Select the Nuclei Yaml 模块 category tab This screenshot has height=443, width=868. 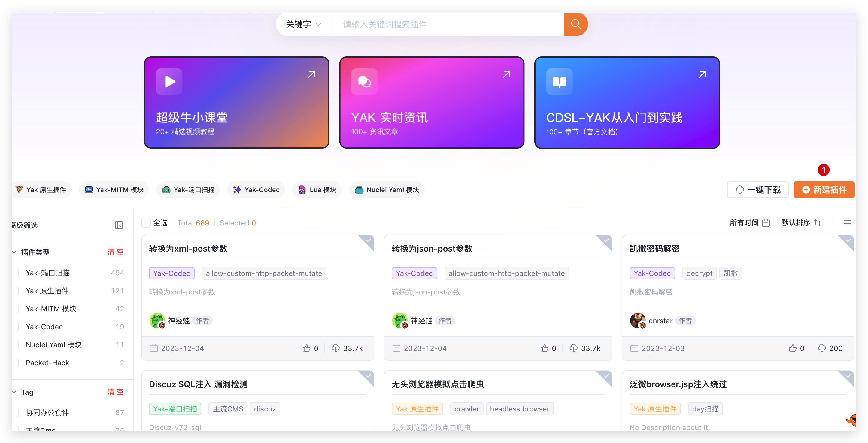click(387, 190)
